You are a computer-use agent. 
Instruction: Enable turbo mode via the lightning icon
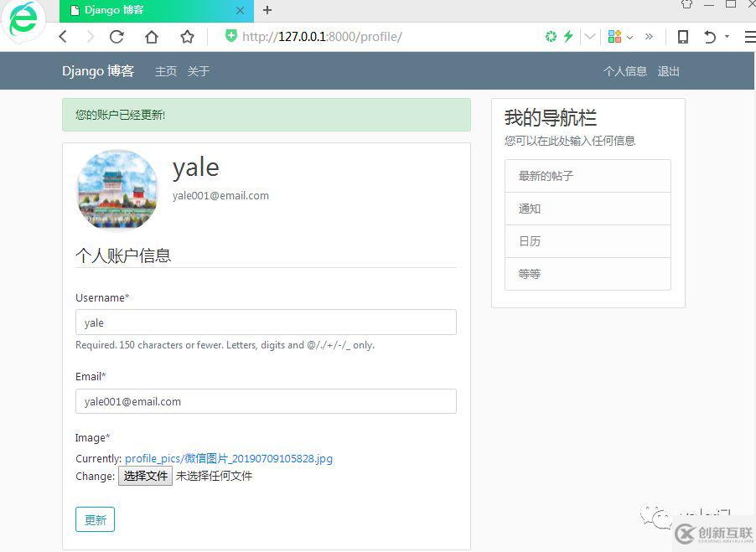click(568, 37)
